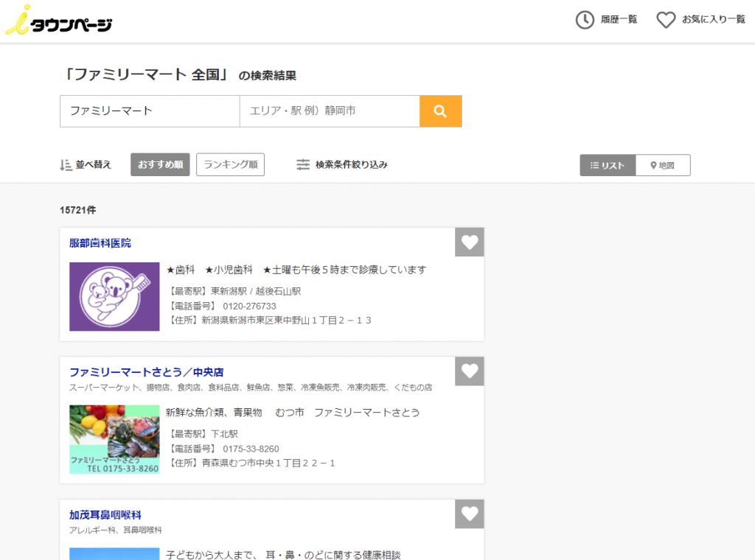Switch to リスト view
The width and height of the screenshot is (755, 560).
click(x=608, y=165)
